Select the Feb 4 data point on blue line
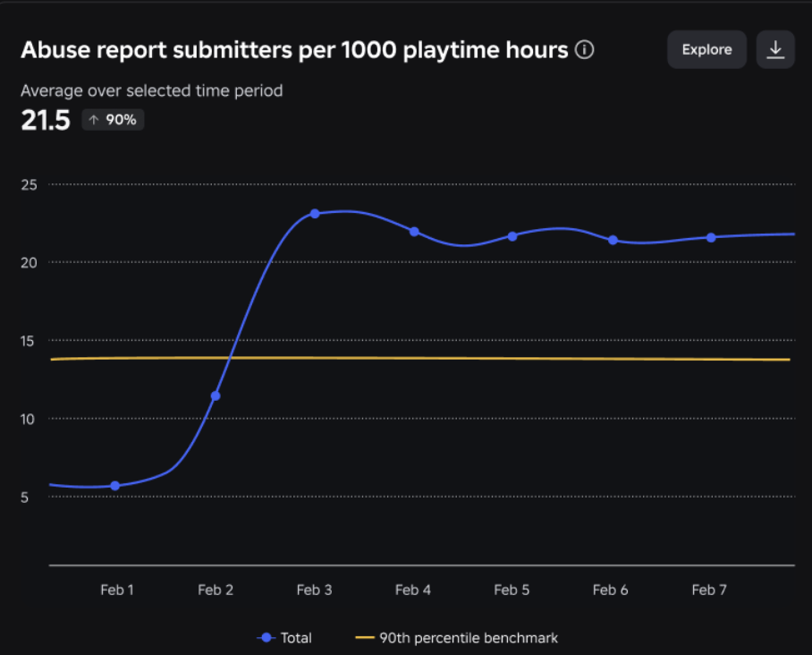The height and width of the screenshot is (655, 812). coord(414,232)
